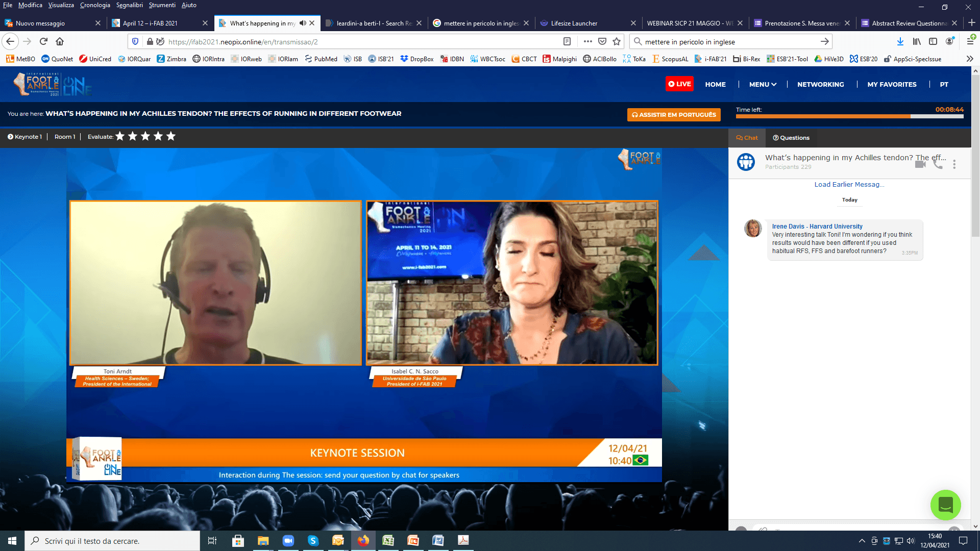Viewport: 980px width, 551px height.
Task: Rate the session with the fifth star
Action: (x=171, y=136)
